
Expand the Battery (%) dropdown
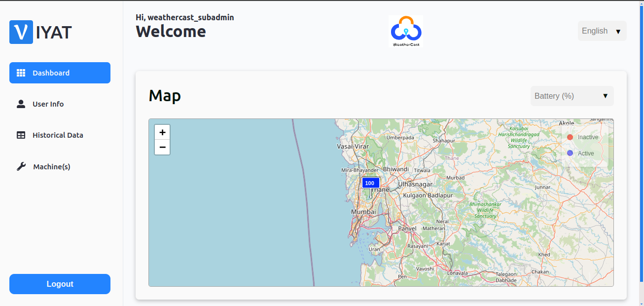(572, 96)
